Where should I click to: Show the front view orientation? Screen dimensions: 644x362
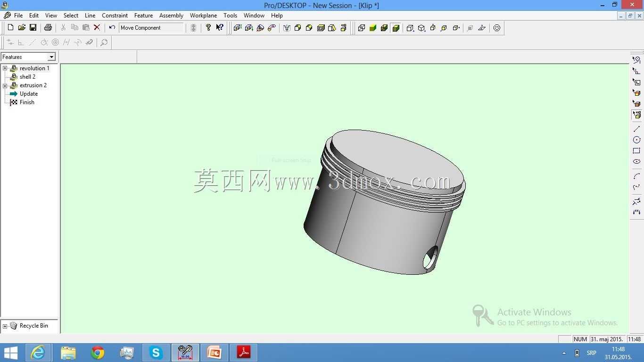coord(444,28)
